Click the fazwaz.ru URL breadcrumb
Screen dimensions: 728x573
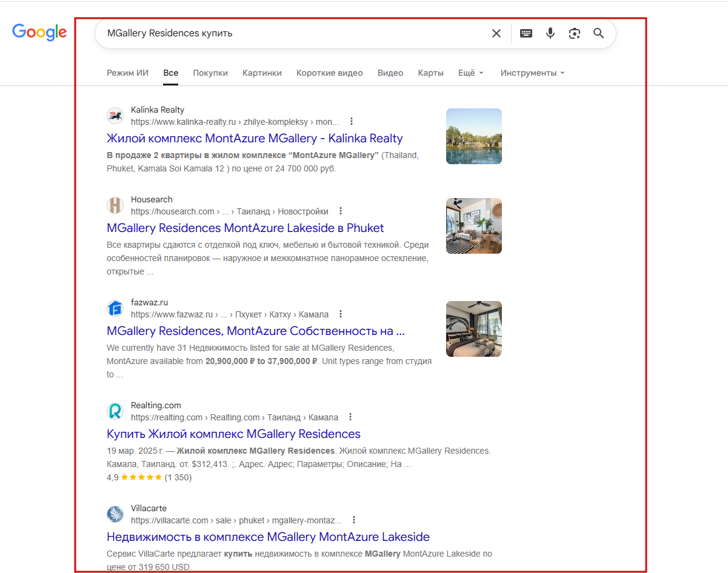click(230, 314)
